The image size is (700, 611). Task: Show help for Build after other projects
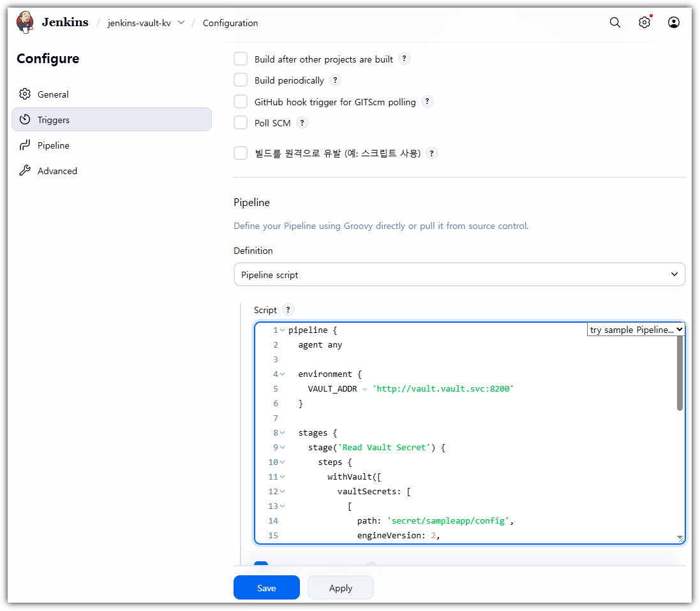pyautogui.click(x=404, y=59)
